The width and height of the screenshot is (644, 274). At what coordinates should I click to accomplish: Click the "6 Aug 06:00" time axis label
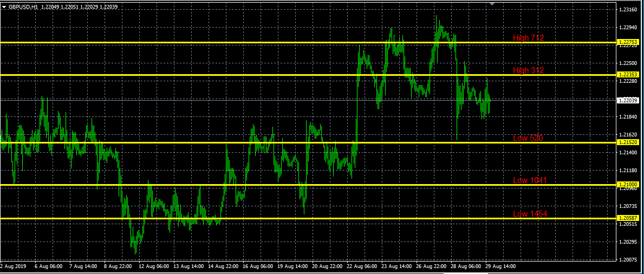click(48, 266)
